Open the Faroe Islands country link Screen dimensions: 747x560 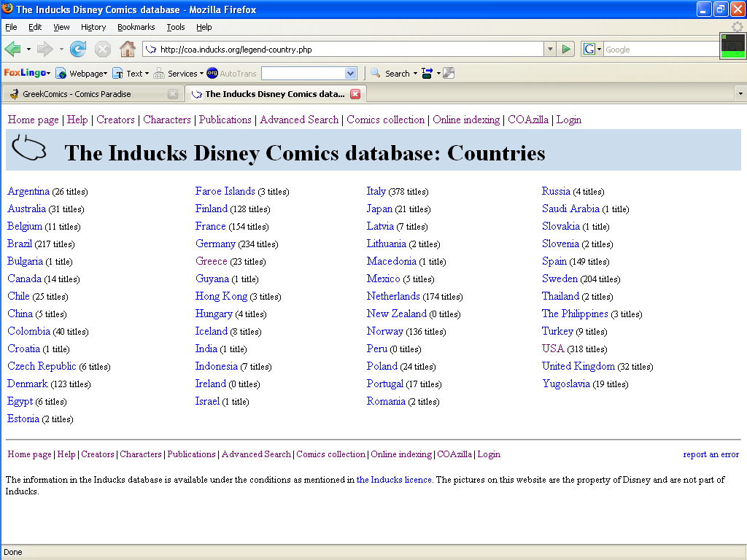point(225,191)
